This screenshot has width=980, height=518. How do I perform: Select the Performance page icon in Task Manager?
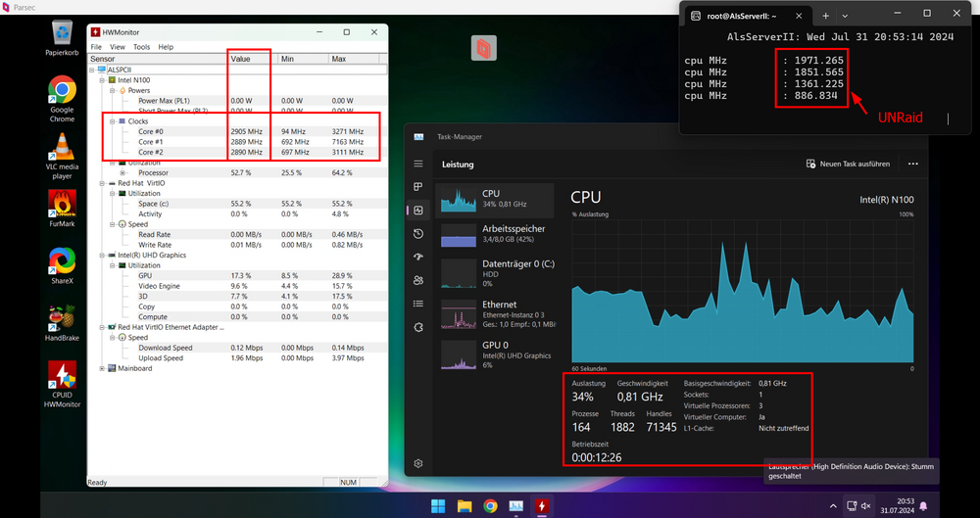click(418, 211)
